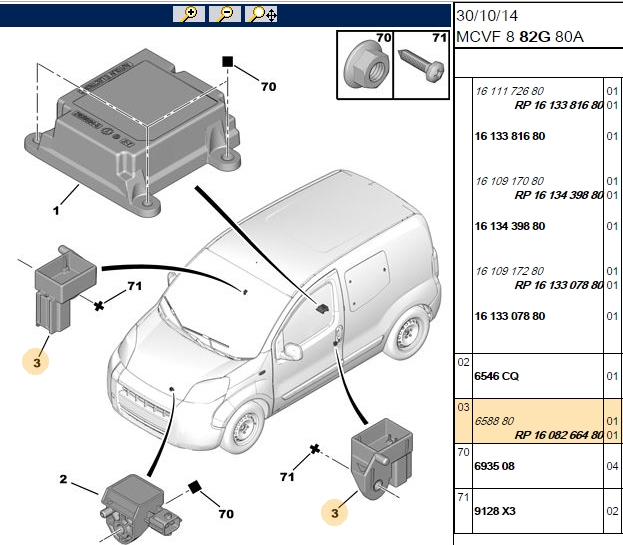This screenshot has width=623, height=545.
Task: Select part number 6588 80 in row 03
Action: pos(494,421)
